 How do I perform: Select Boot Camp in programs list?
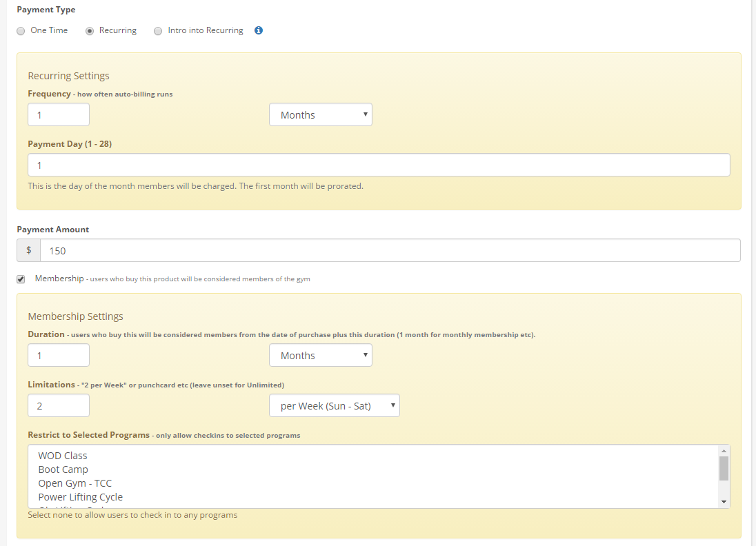click(63, 469)
